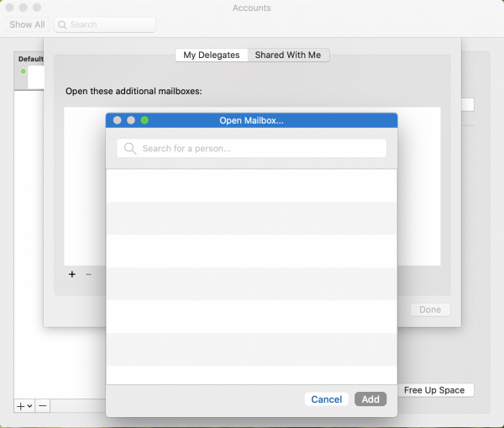The height and width of the screenshot is (428, 504).
Task: Click the green zoom button on Open Mailbox
Action: tap(144, 120)
